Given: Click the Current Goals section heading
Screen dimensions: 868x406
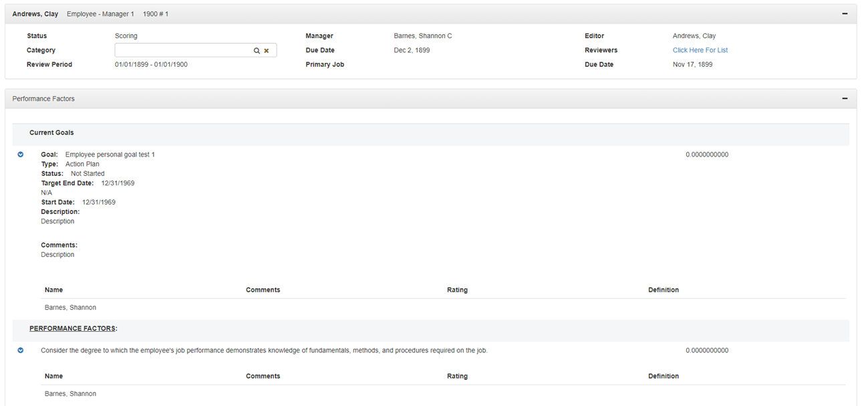Looking at the screenshot, I should [x=51, y=132].
